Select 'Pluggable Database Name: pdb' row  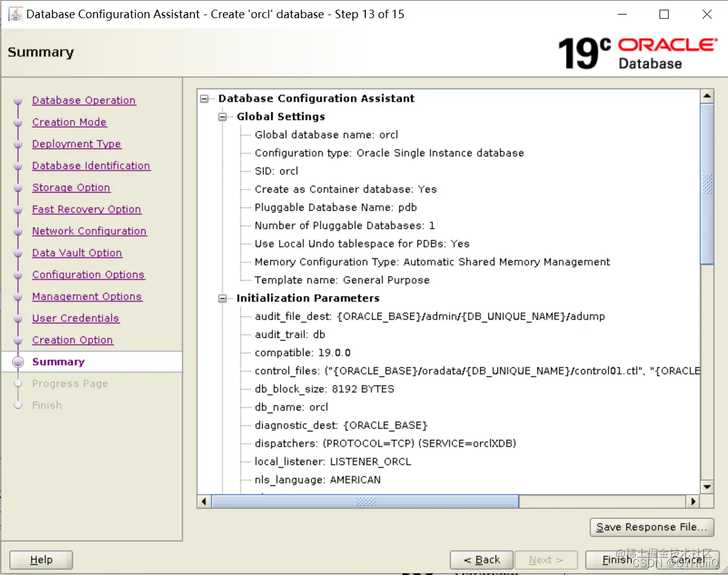click(x=336, y=208)
